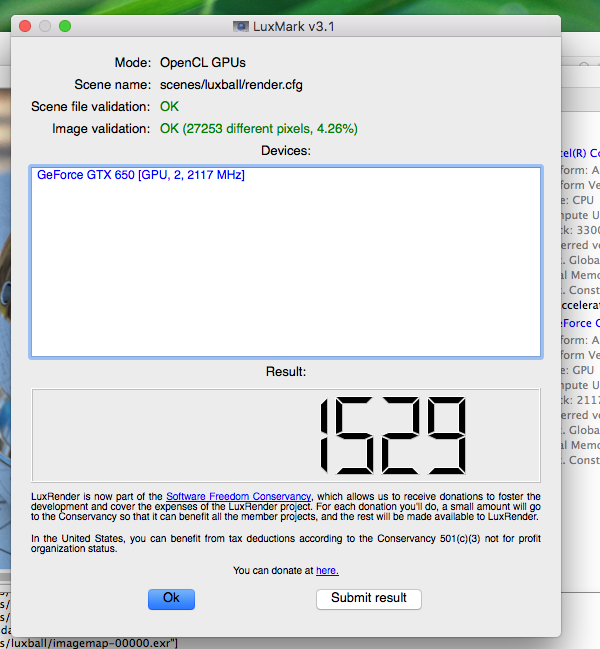Screen dimensions: 600x649
Task: Open the donate 'here.' link
Action: [x=327, y=570]
